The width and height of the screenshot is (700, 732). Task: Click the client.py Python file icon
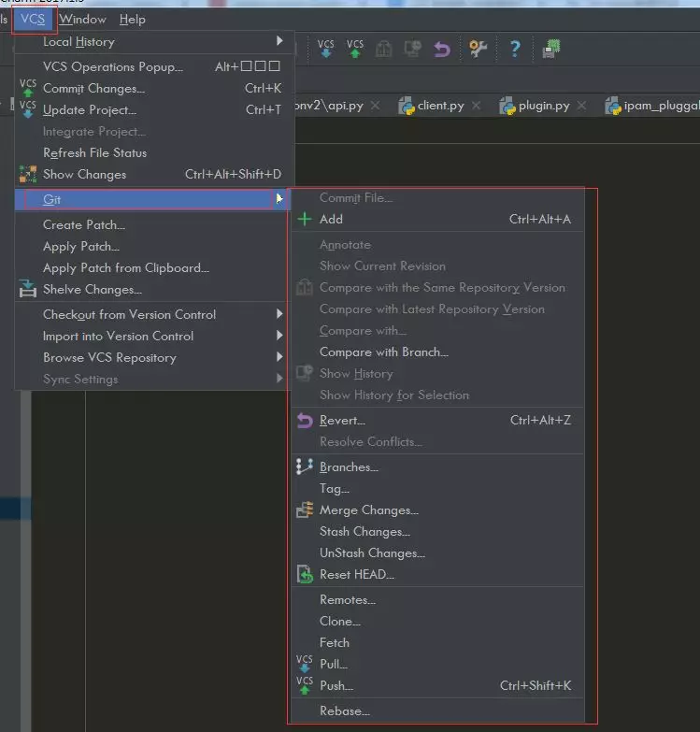tap(407, 107)
